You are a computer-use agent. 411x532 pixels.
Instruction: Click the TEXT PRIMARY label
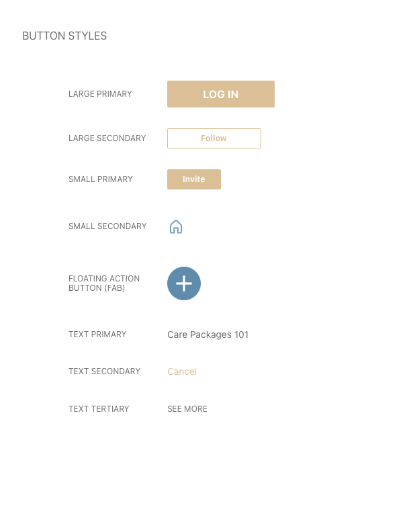click(x=97, y=335)
